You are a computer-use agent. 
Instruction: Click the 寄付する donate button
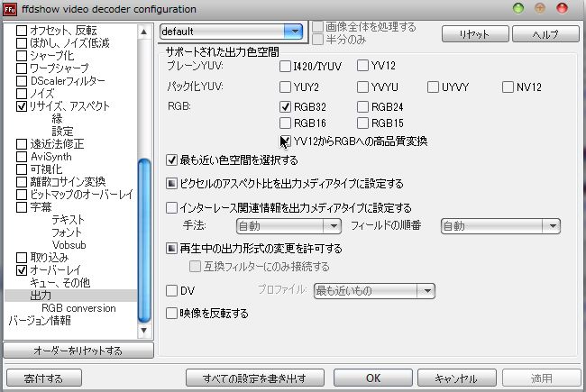44,378
